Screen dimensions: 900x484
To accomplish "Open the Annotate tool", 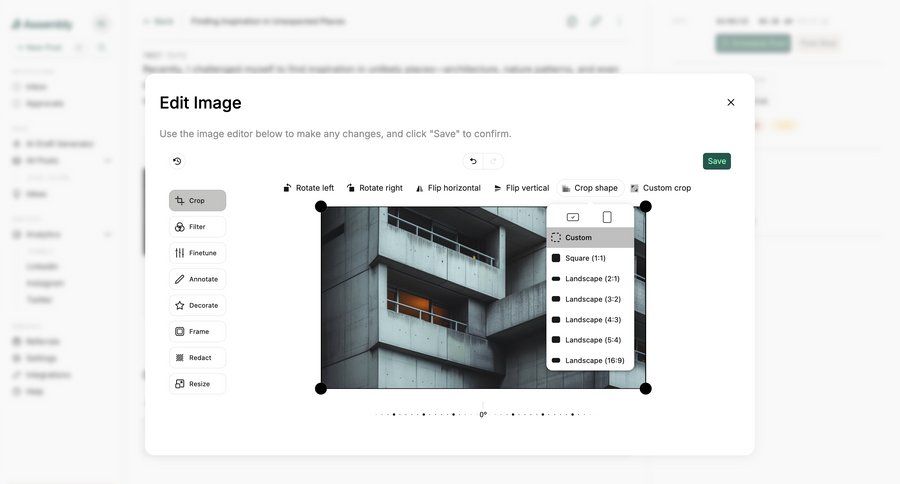I will tap(197, 279).
